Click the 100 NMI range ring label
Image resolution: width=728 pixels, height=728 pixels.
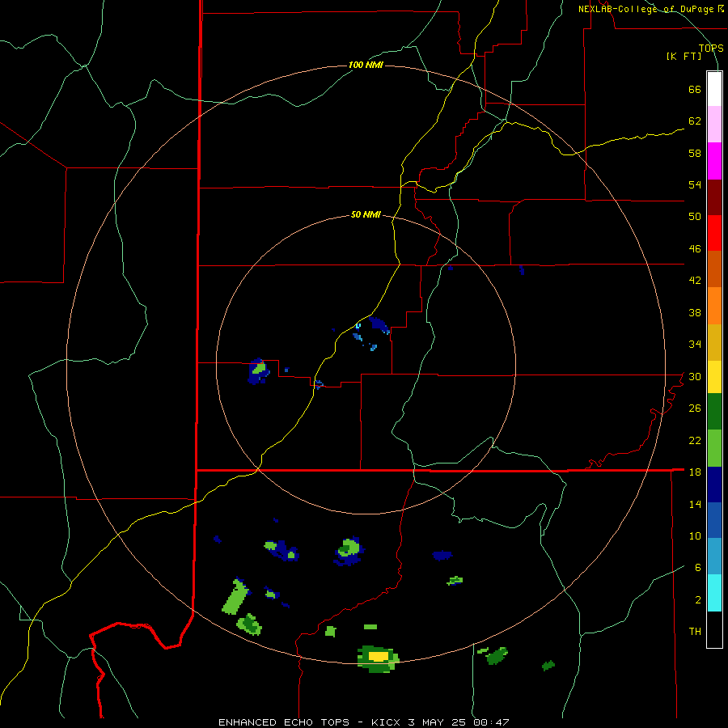366,65
